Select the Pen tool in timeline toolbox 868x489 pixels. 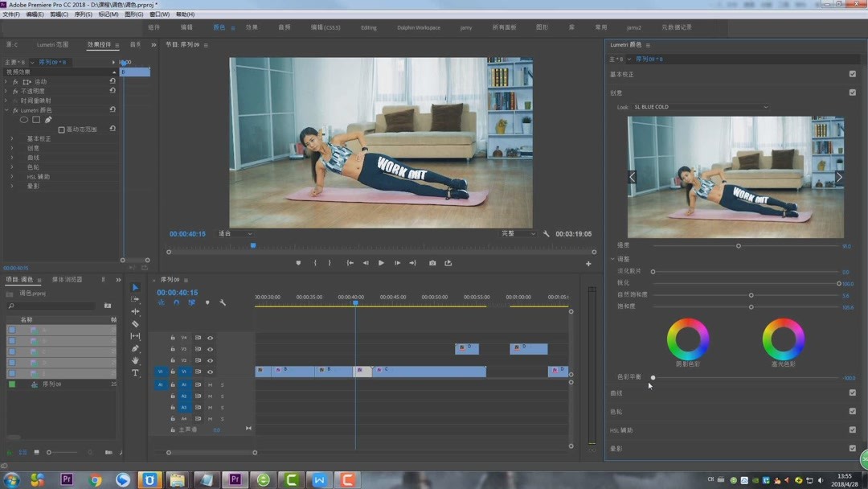(x=135, y=349)
